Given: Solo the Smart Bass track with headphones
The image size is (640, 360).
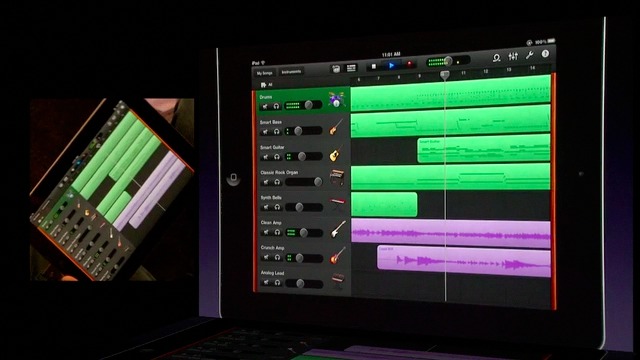Looking at the screenshot, I should click(x=276, y=131).
